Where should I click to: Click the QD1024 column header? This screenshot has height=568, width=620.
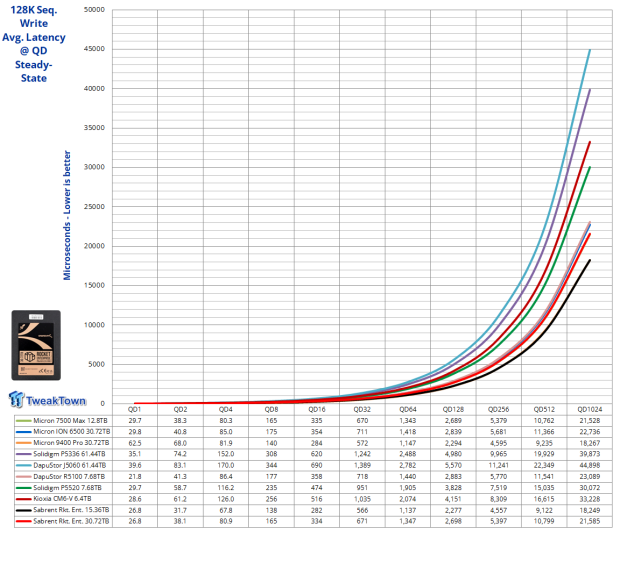pos(590,409)
